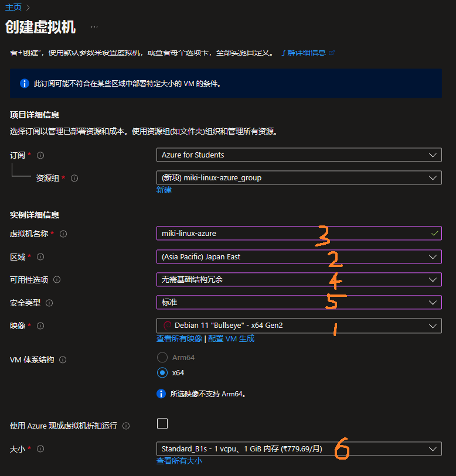Image resolution: width=456 pixels, height=476 pixels.
Task: Click 新建 link under resource group
Action: coord(164,190)
